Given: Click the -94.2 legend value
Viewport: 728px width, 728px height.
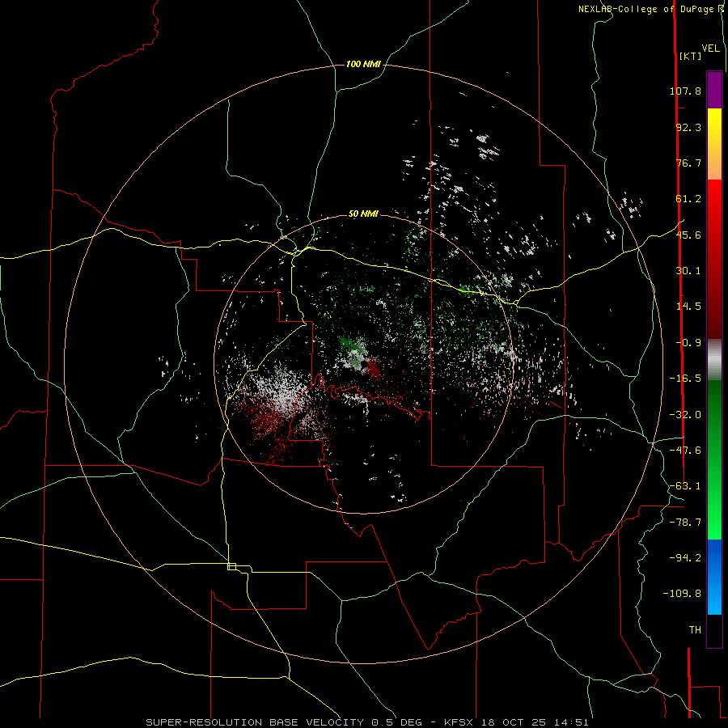Looking at the screenshot, I should [x=685, y=558].
